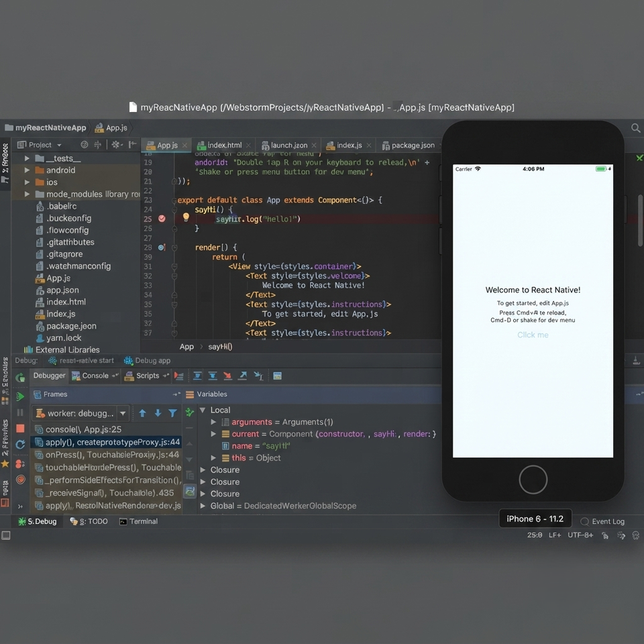Tap Click me in the iPhone simulator
Viewport: 644px width, 644px height.
(533, 335)
